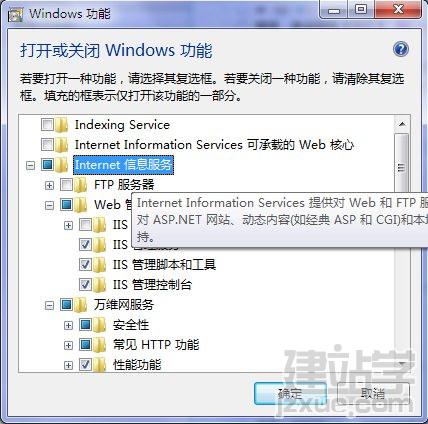Select the IIS 管理控制台 tree item
This screenshot has height=424, width=428.
tap(152, 285)
